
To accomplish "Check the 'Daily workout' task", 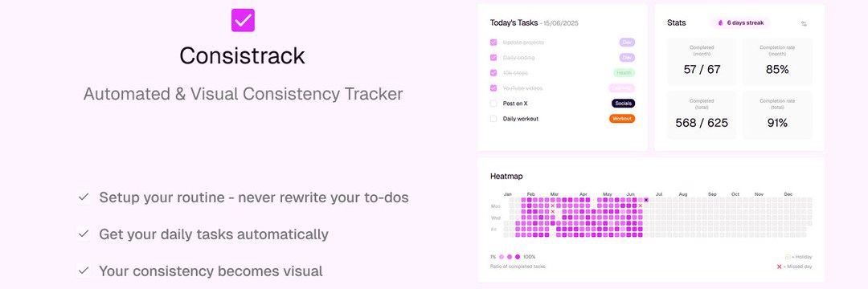I will pyautogui.click(x=493, y=119).
